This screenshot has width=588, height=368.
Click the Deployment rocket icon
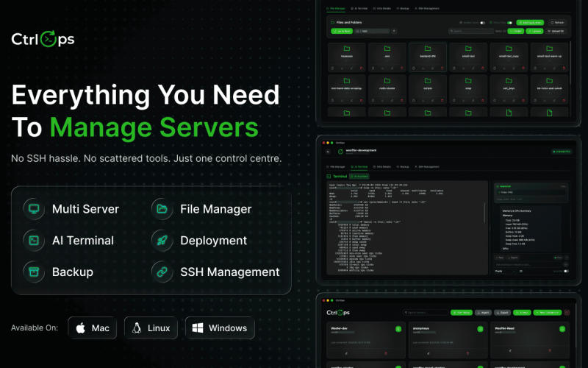coord(162,241)
